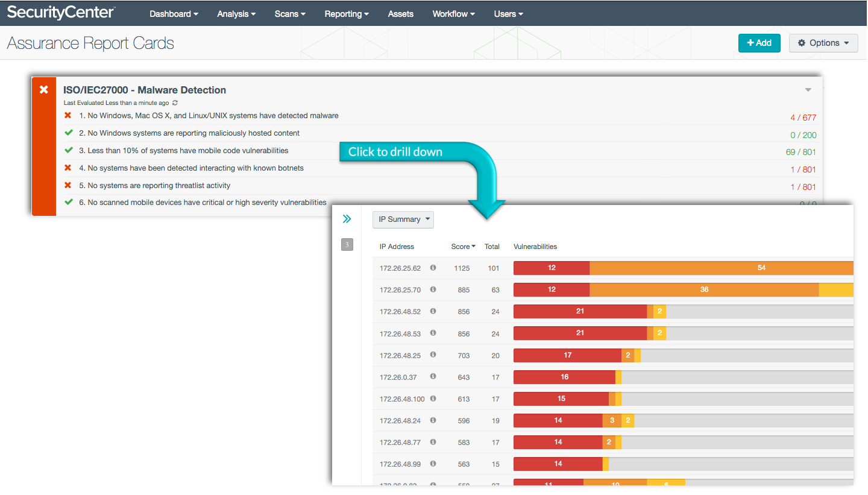Click the 69 / 801 result value
This screenshot has height=495, width=868.
pos(801,152)
